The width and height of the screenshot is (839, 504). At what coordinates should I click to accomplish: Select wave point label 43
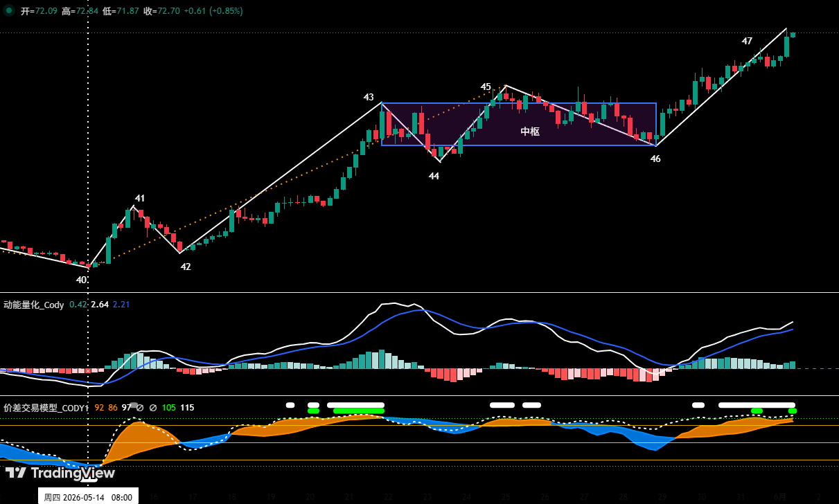click(369, 97)
